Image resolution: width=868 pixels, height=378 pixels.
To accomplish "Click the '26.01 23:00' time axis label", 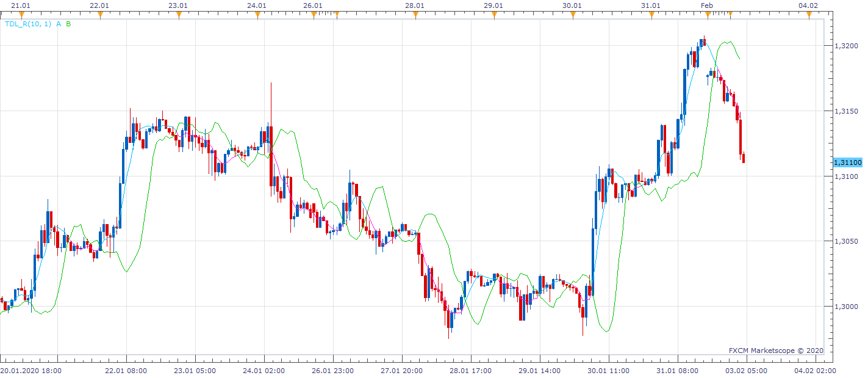I will click(x=333, y=370).
